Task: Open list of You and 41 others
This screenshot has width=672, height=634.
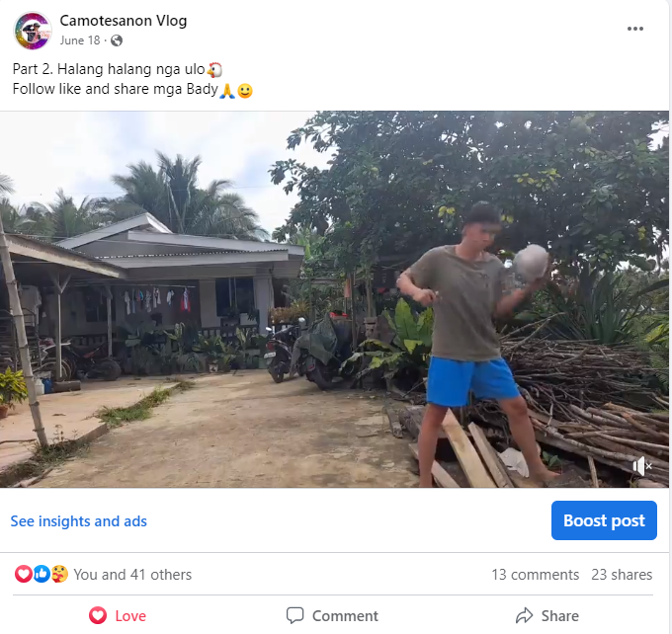Action: 132,575
